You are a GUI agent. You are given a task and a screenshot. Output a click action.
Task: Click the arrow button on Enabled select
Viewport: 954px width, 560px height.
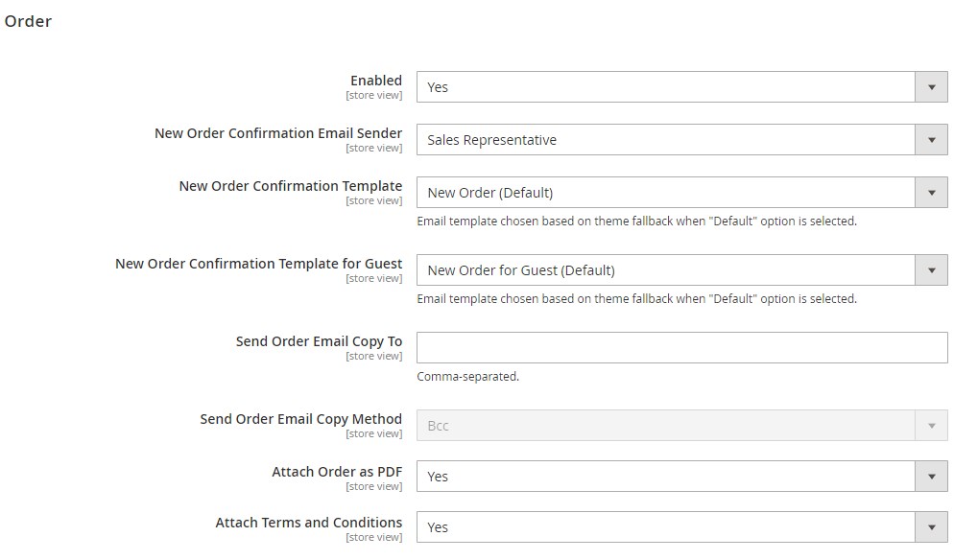point(931,87)
